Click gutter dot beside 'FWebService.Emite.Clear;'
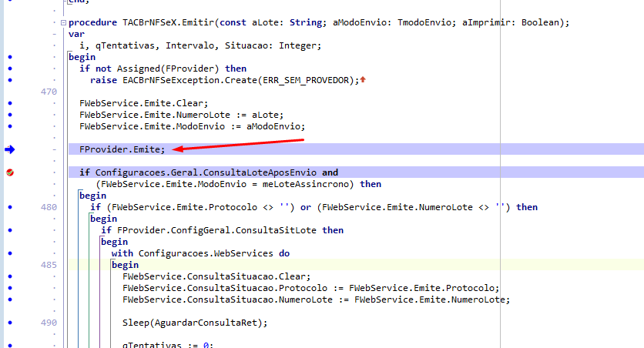Viewport: 644px width, 348px height. tap(10, 103)
